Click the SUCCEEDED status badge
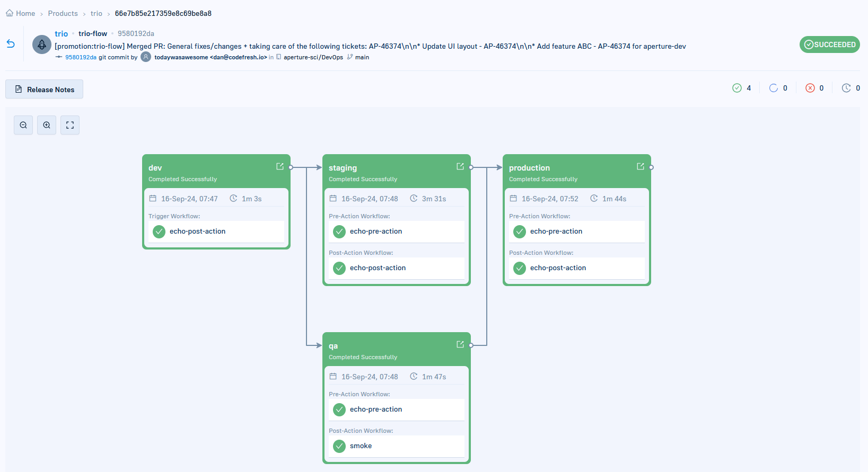The image size is (868, 472). pyautogui.click(x=830, y=44)
